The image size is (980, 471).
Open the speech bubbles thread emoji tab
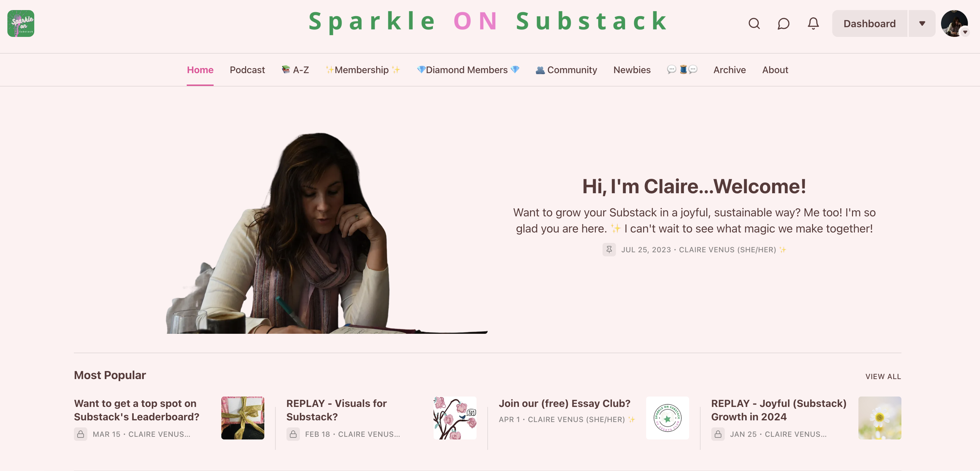(x=682, y=70)
